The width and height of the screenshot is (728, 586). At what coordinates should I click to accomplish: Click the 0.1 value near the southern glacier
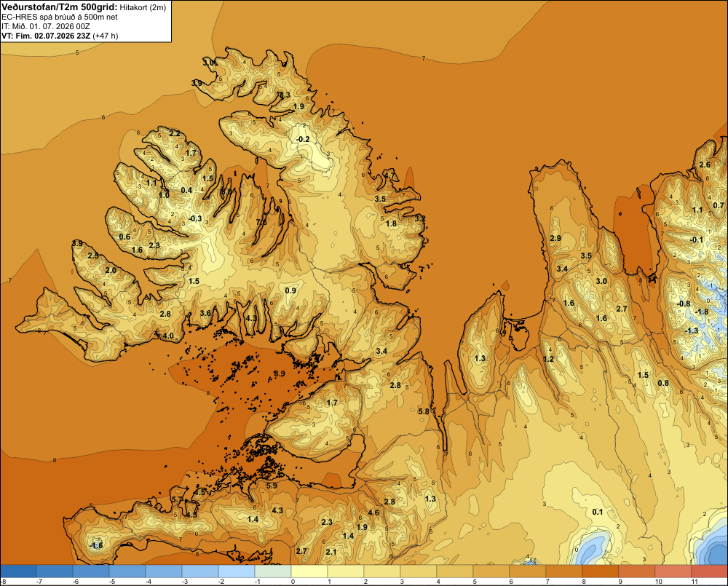pyautogui.click(x=598, y=512)
